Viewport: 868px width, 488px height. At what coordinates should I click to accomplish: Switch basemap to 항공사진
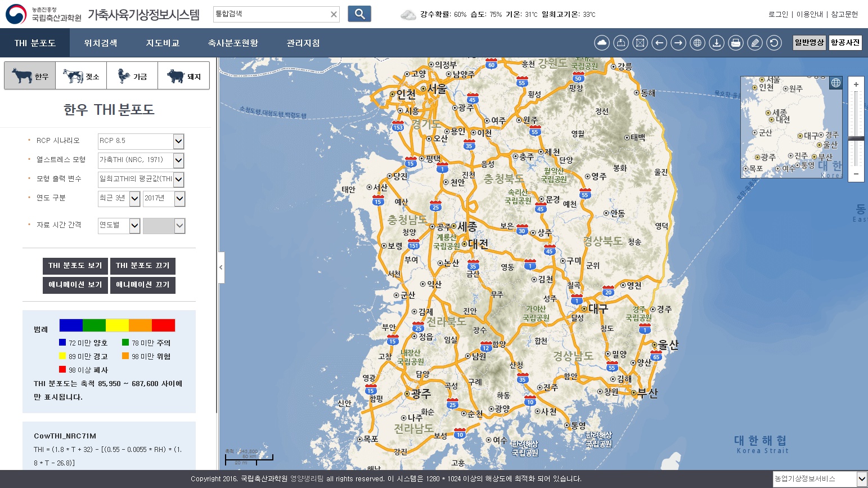tap(845, 43)
